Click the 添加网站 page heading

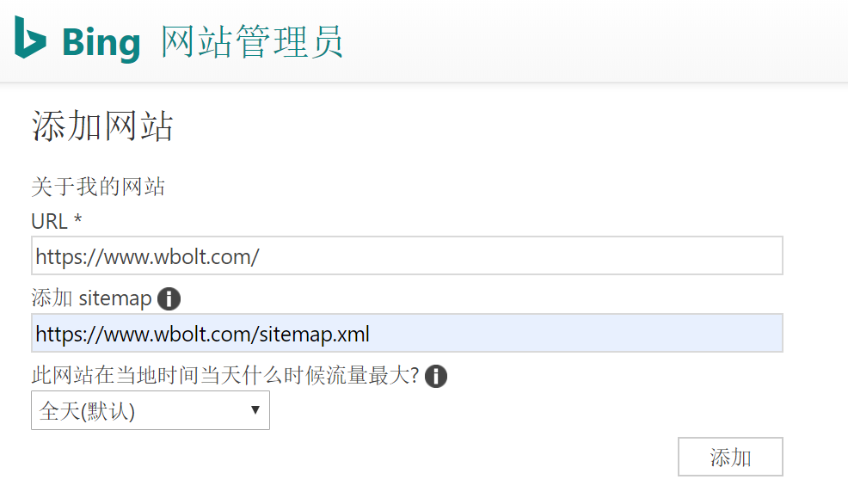click(x=102, y=126)
